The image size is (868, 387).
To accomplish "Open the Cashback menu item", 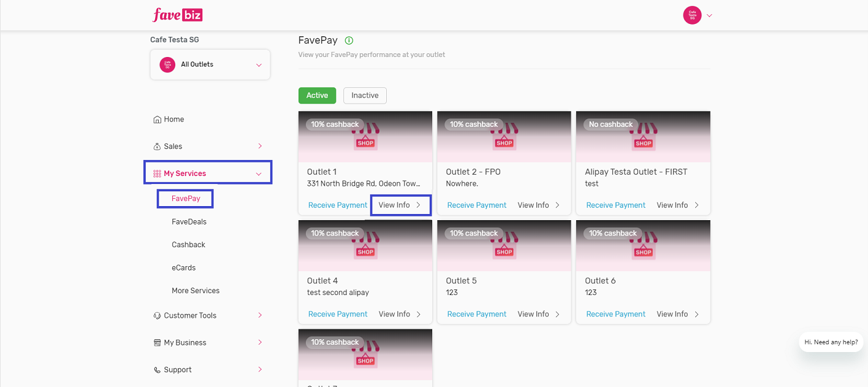I will point(188,244).
